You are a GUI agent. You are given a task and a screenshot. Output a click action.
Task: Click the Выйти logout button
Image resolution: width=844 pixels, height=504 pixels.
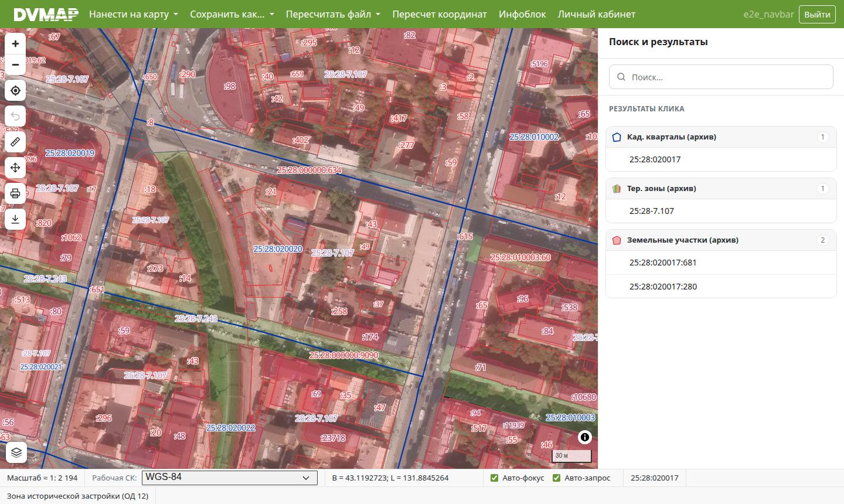tap(817, 14)
